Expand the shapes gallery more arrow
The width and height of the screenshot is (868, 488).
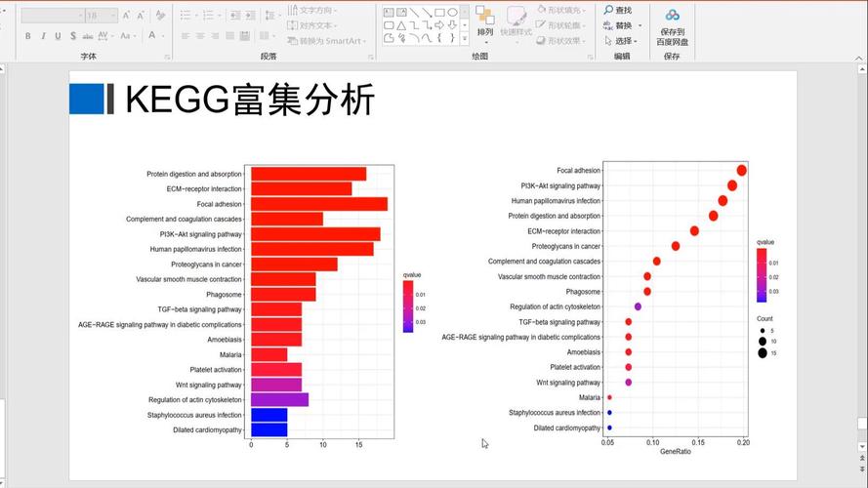click(466, 39)
